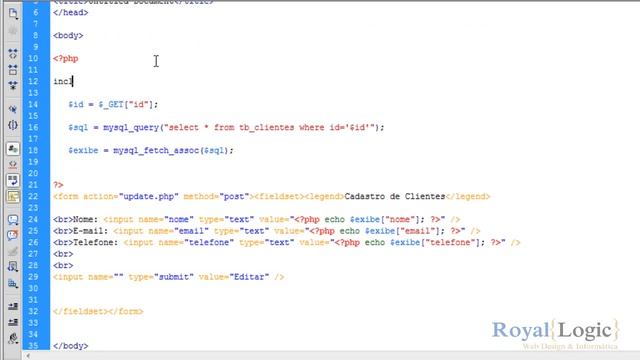Click the Wrap Tag icon
This screenshot has width=640, height=360.
(13, 251)
